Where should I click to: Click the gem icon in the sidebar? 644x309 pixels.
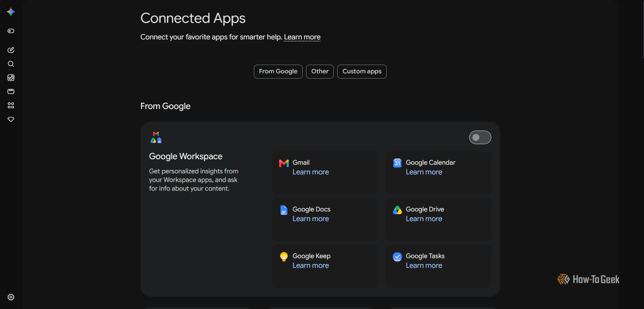[x=11, y=120]
